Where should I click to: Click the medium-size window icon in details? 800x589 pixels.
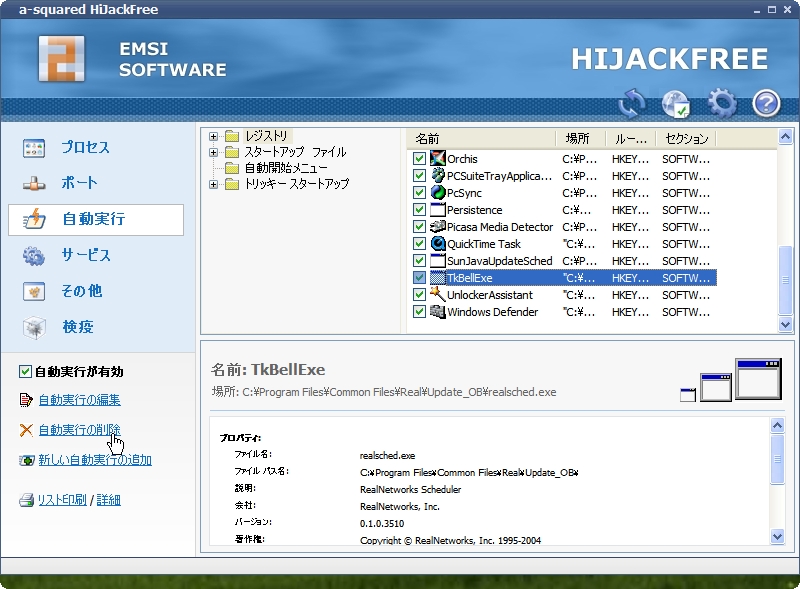click(x=715, y=387)
